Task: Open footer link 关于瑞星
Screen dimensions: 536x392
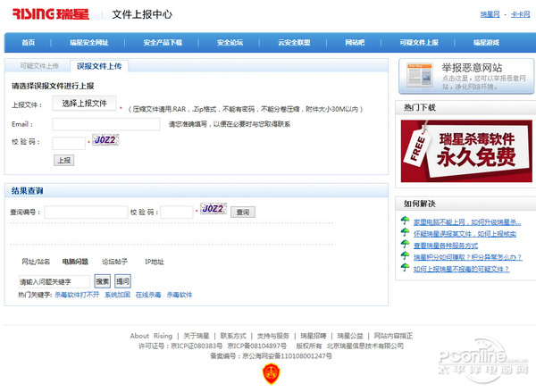Action: pyautogui.click(x=197, y=336)
